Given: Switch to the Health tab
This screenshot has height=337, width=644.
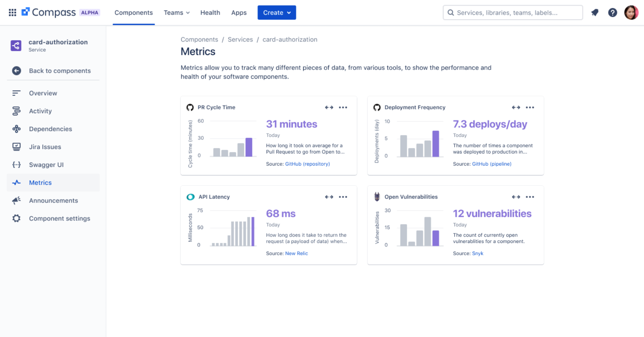Looking at the screenshot, I should coord(210,13).
